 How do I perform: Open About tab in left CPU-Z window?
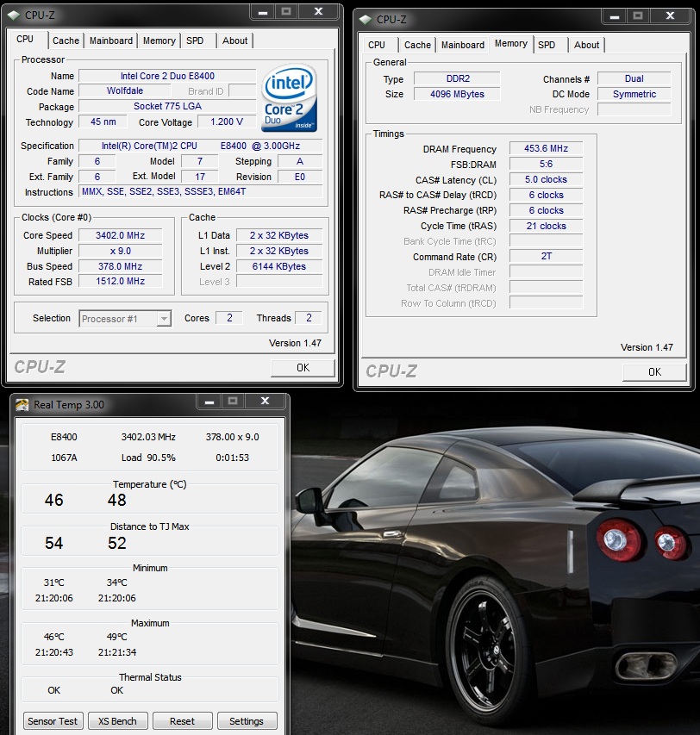point(234,40)
